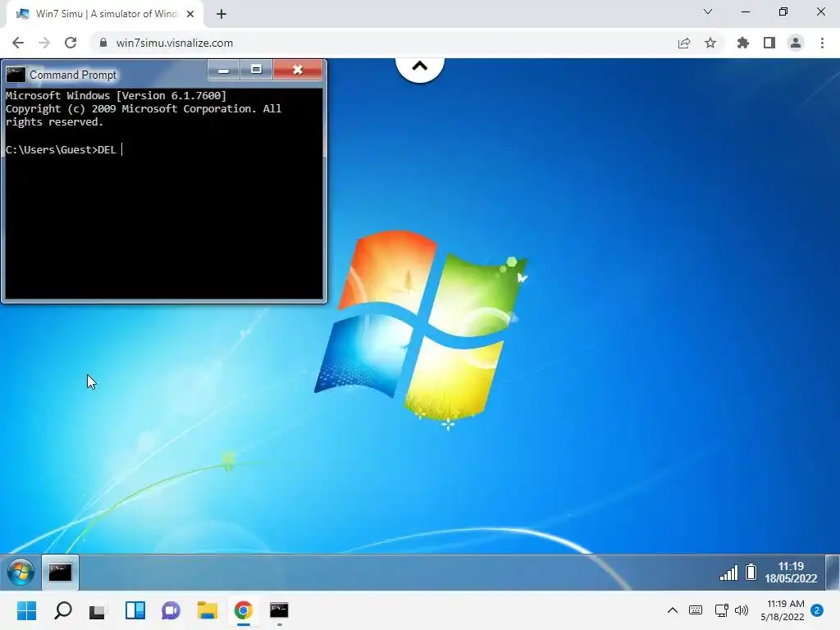The height and width of the screenshot is (630, 840).
Task: Select Command Prompt in the simulator taskbar
Action: tap(60, 573)
